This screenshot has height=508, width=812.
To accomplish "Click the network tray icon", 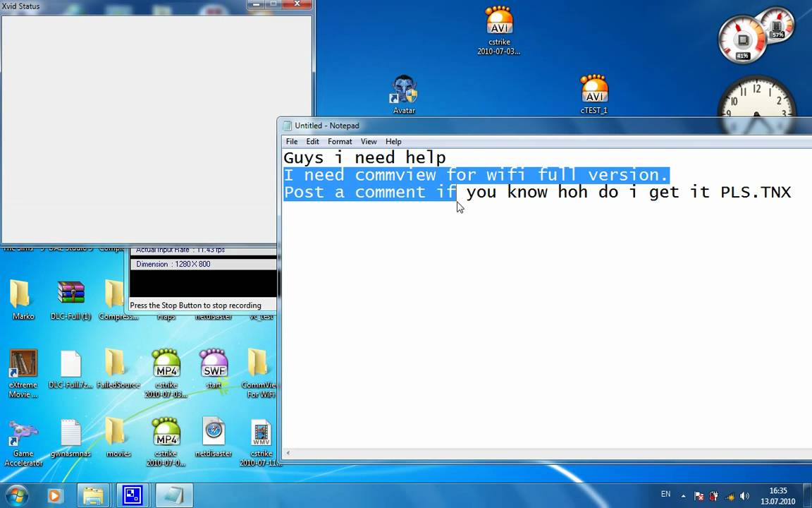I will [730, 496].
